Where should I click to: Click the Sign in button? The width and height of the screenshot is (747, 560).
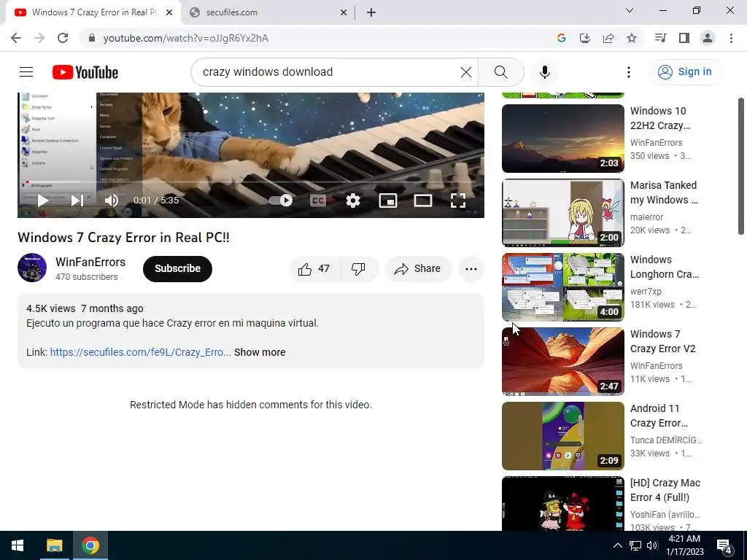pyautogui.click(x=686, y=72)
